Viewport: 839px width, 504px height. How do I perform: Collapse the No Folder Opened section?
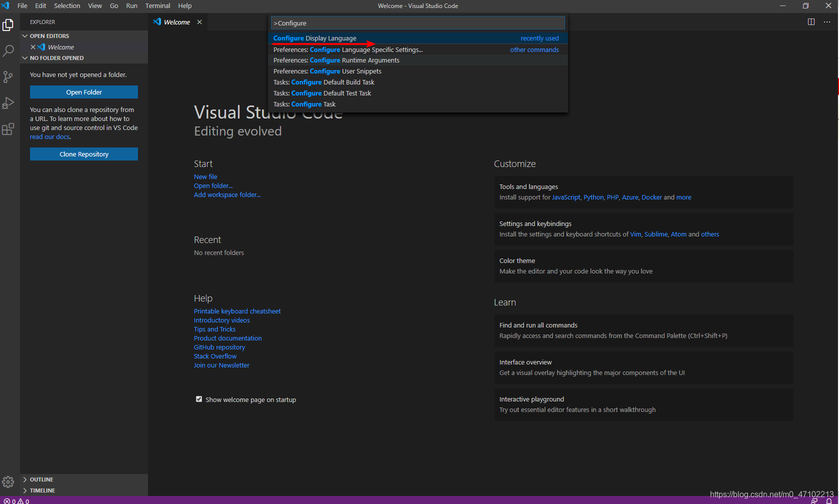[84, 58]
